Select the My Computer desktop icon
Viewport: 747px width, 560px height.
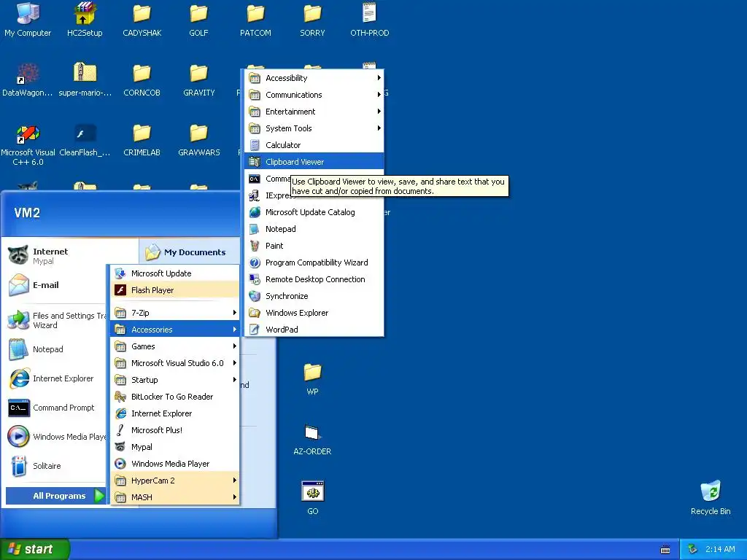[28, 20]
